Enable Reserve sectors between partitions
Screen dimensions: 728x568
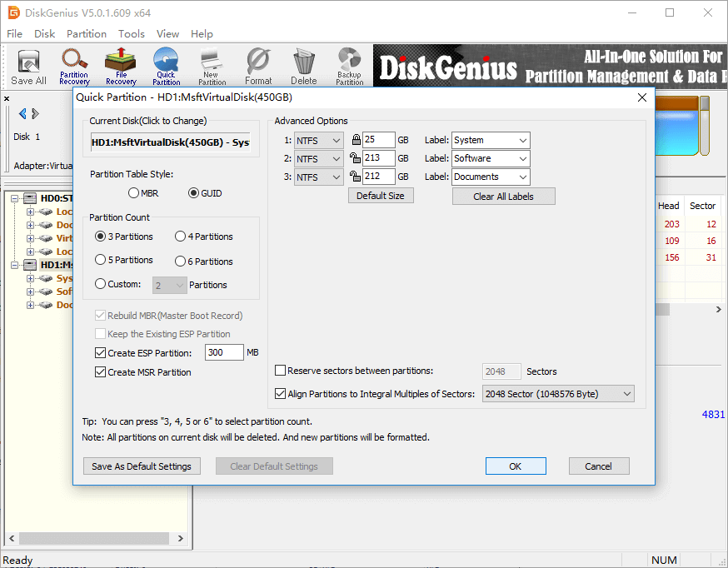[281, 371]
